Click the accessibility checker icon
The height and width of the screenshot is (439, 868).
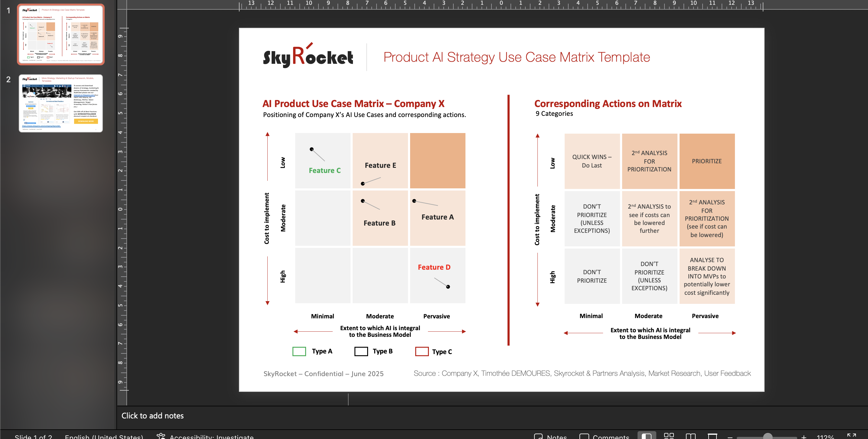(161, 436)
